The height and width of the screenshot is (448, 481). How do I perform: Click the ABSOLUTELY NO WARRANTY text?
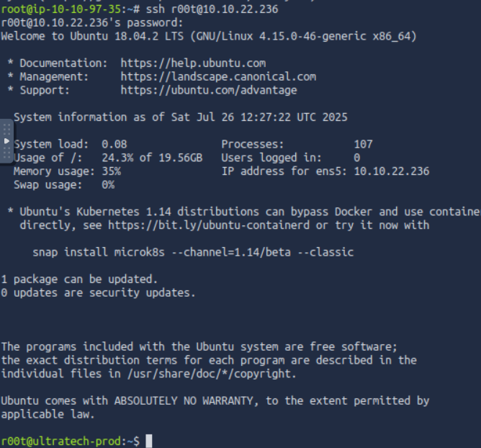(x=174, y=400)
